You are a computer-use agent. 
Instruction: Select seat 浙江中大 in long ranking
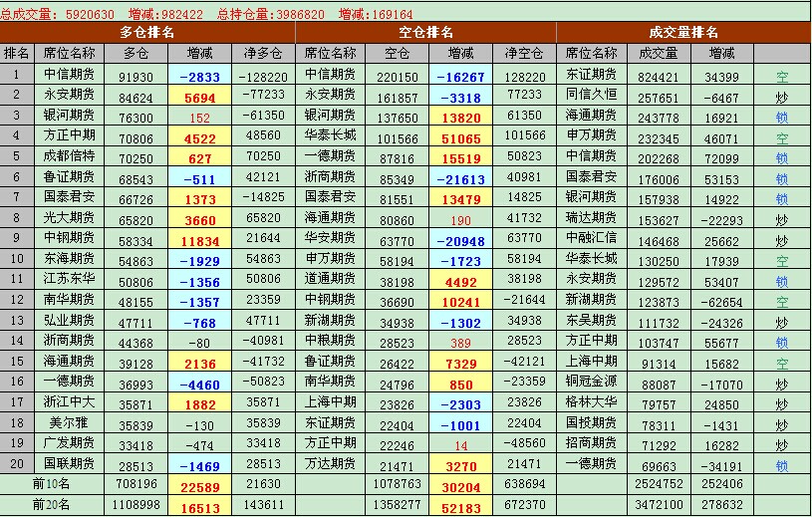(69, 402)
